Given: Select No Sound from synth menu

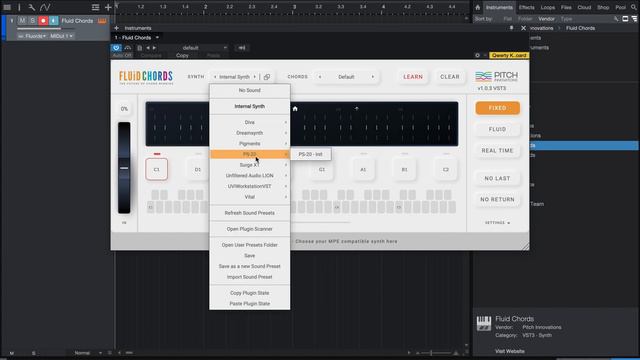Looking at the screenshot, I should point(250,90).
